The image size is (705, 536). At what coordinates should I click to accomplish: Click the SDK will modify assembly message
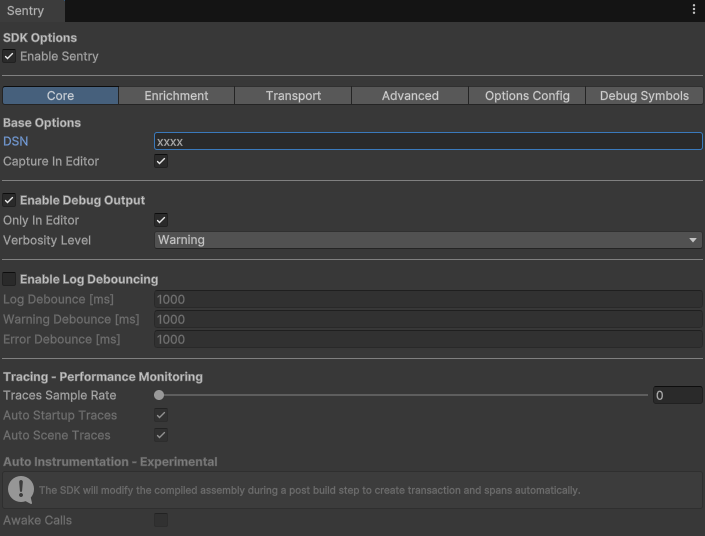pos(309,490)
